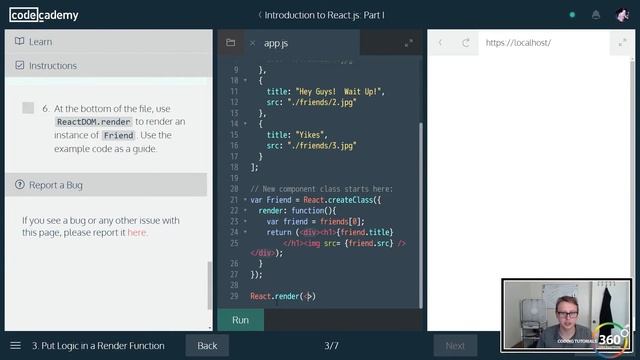640x360 pixels.
Task: Open the user profile avatar
Action: (x=622, y=15)
